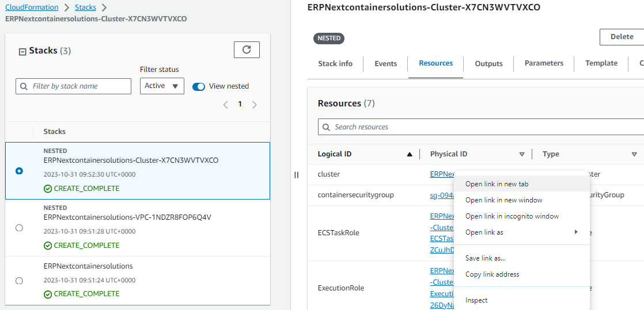Click the split panel resize handle
This screenshot has height=310, width=644.
click(297, 175)
